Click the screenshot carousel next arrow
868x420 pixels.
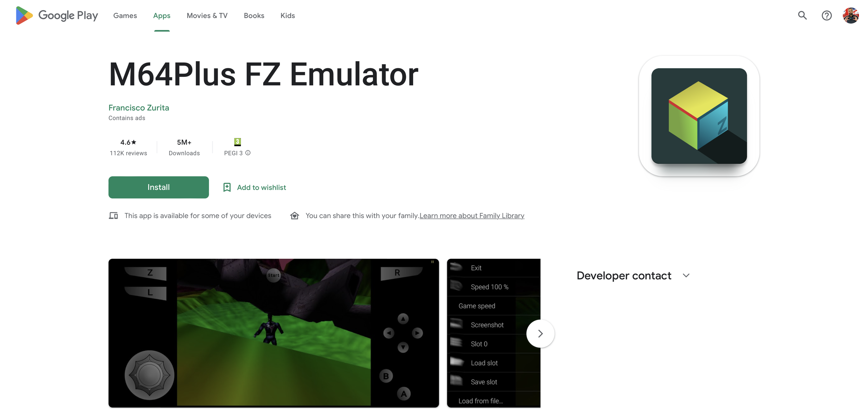(540, 333)
